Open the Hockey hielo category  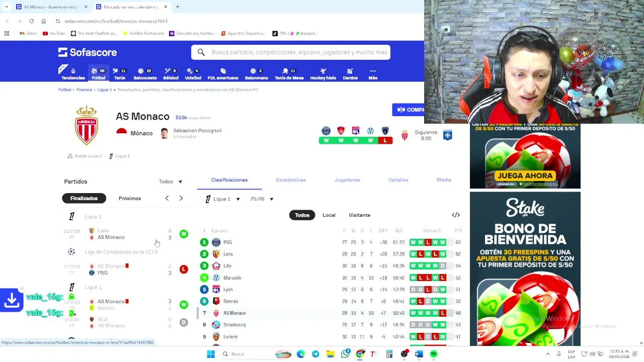coord(323,74)
